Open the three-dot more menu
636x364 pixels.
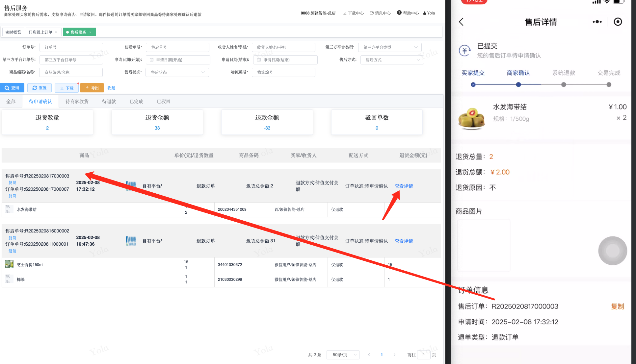[597, 22]
